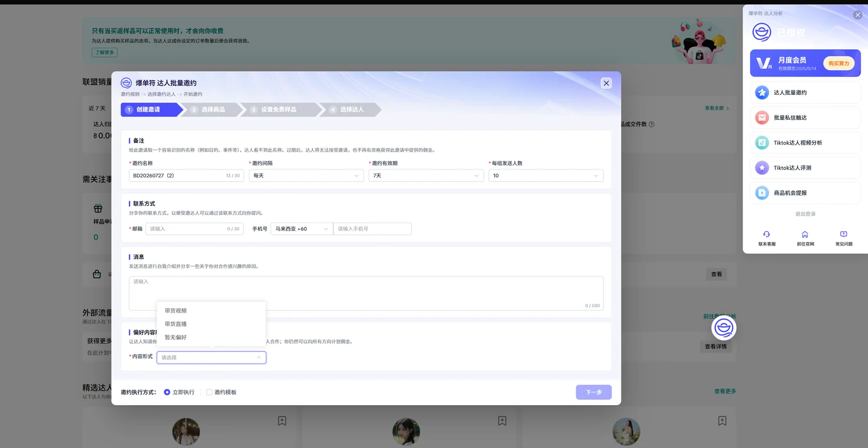Choose 暂无偏好 from the dropdown list
The image size is (868, 448).
(211, 337)
